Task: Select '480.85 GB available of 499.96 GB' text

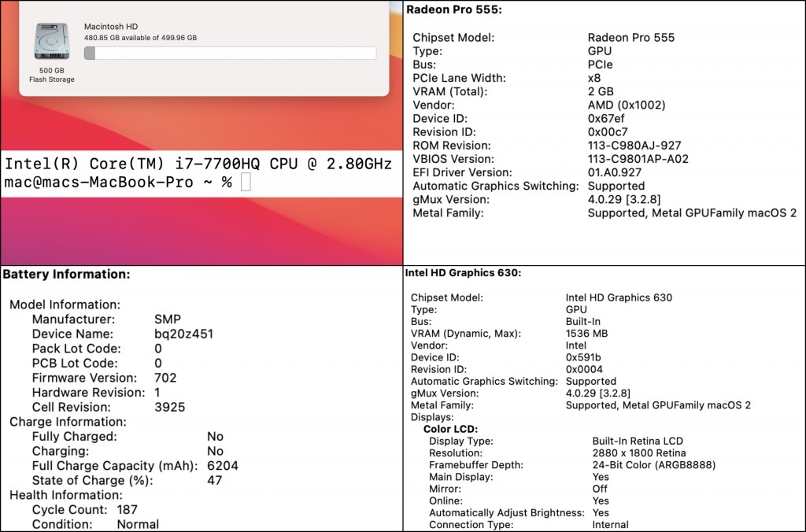Action: pyautogui.click(x=140, y=38)
